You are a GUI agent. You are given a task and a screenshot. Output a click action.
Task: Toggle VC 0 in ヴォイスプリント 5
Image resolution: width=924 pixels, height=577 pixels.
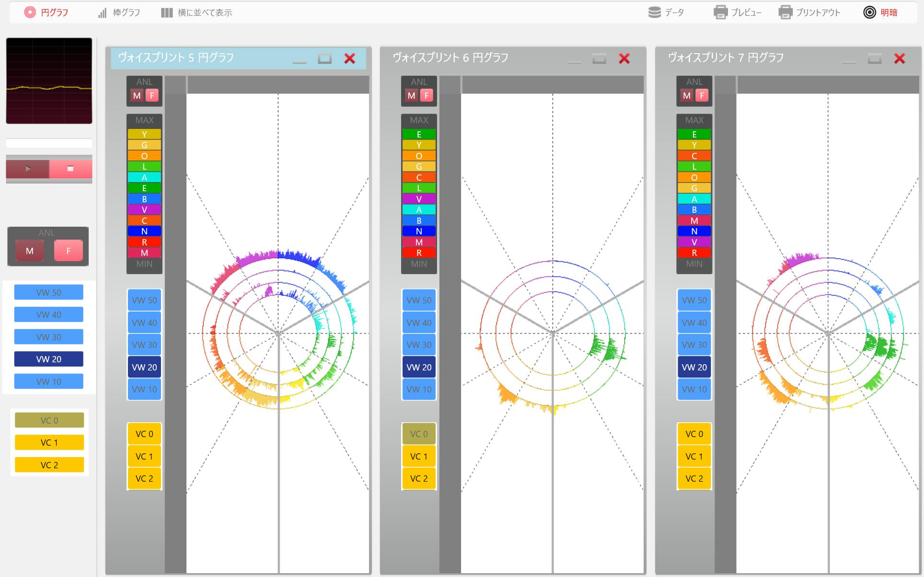point(144,434)
